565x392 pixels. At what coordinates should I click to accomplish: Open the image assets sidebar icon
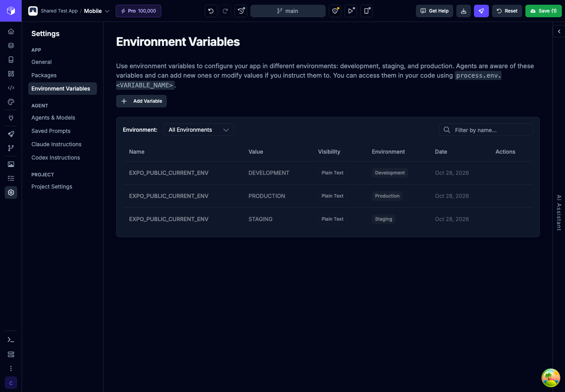pos(11,164)
